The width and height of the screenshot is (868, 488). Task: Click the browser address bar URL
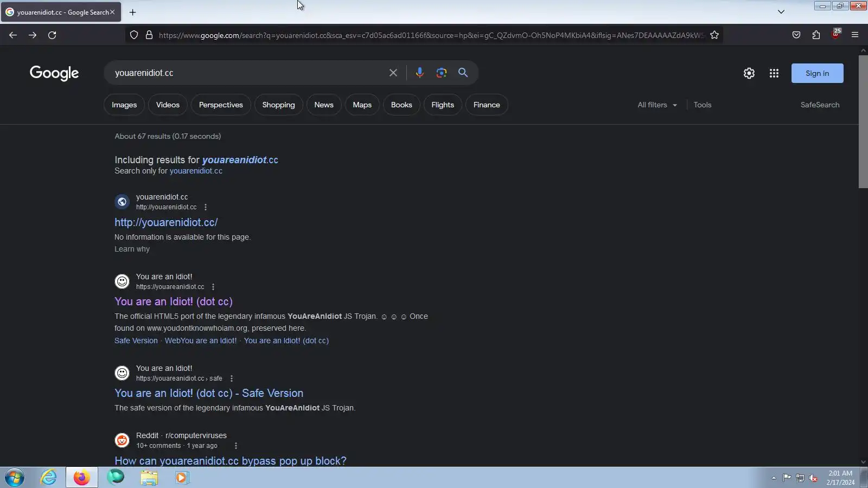[431, 35]
